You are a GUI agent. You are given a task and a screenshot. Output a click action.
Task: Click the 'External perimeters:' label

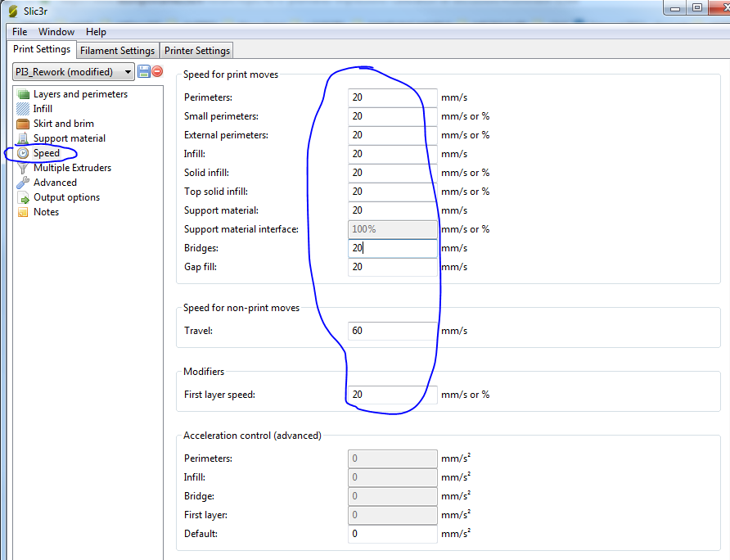[x=226, y=135]
